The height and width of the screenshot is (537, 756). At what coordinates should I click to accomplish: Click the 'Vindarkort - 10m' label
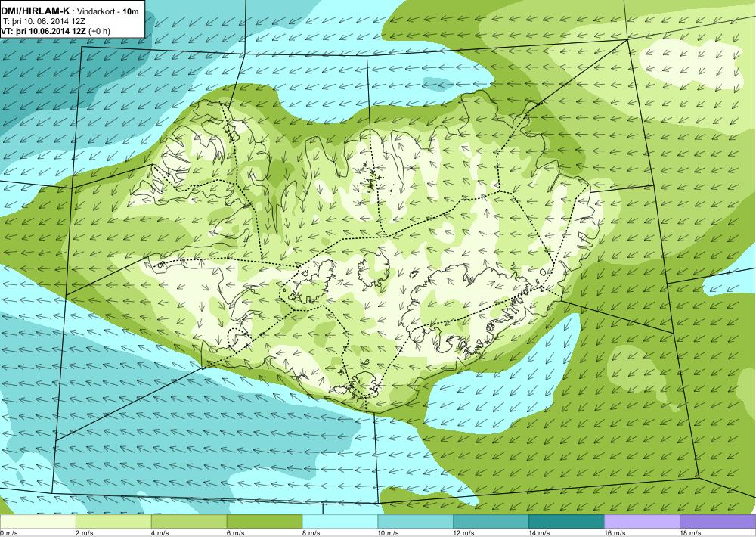point(108,11)
